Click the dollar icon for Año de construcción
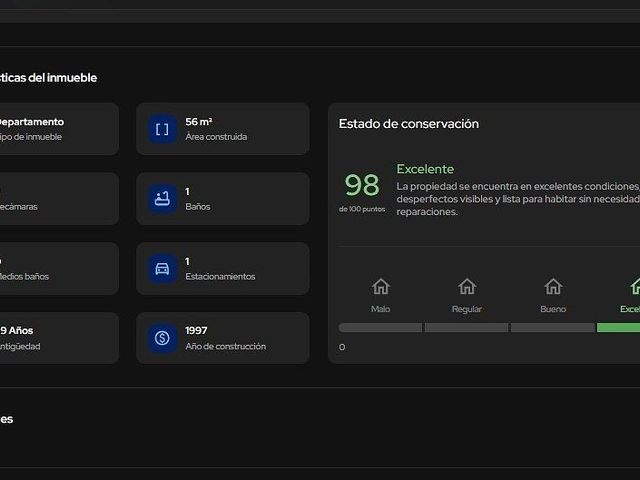The width and height of the screenshot is (640, 480). pyautogui.click(x=162, y=338)
